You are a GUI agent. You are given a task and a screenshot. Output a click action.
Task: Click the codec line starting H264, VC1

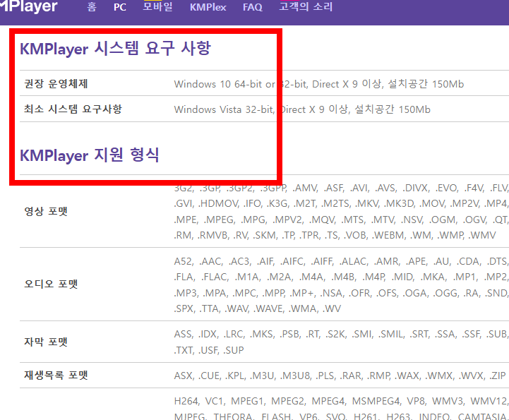342,401
